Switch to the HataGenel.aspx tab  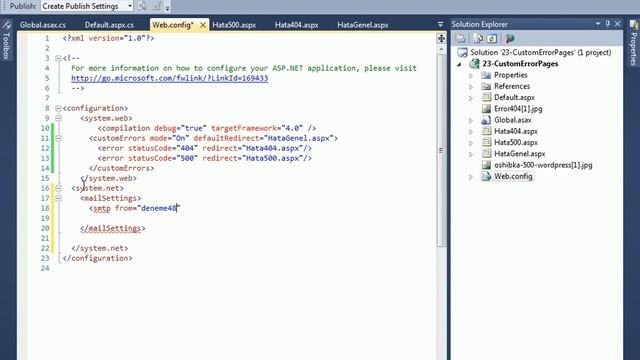point(362,25)
